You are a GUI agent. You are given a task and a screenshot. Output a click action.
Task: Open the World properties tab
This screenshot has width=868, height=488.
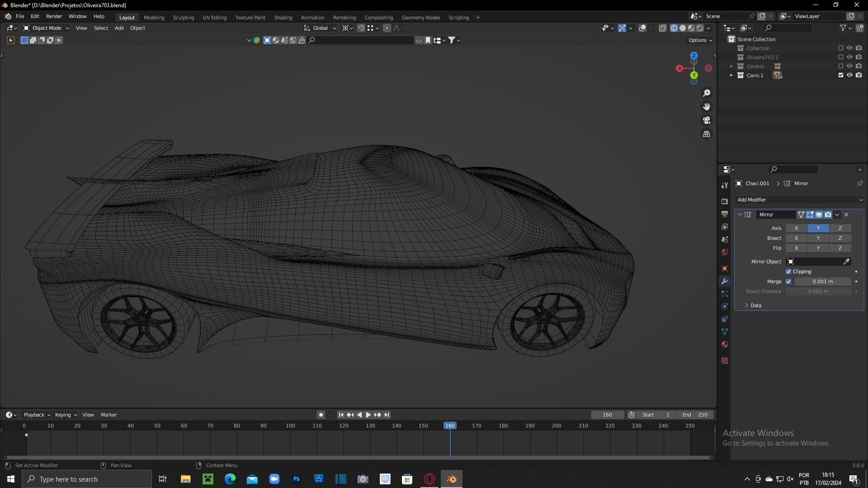point(725,252)
